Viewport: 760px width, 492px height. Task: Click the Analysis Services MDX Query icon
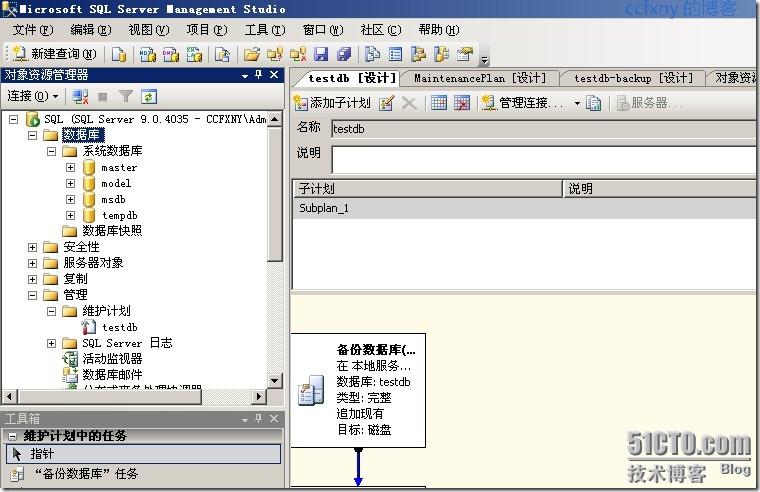(x=147, y=54)
